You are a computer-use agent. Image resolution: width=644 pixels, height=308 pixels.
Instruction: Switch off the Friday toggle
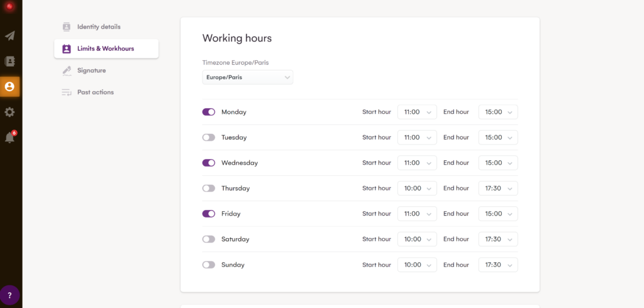coord(208,214)
